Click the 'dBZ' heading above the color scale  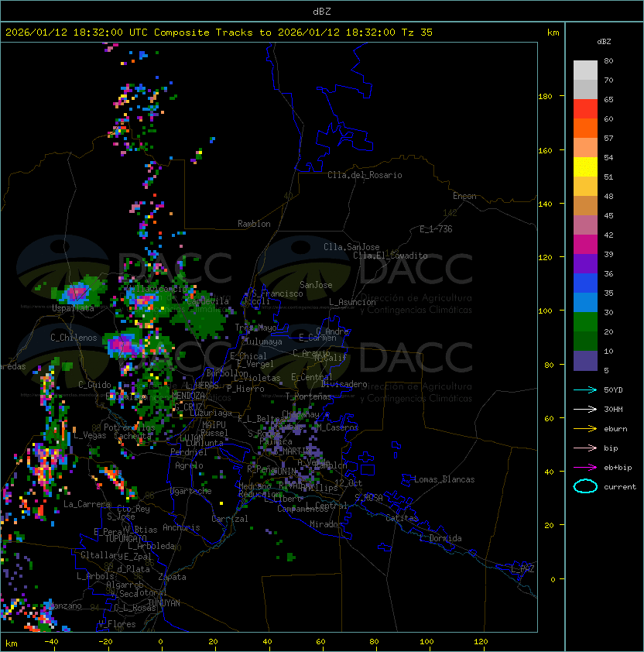click(x=604, y=42)
